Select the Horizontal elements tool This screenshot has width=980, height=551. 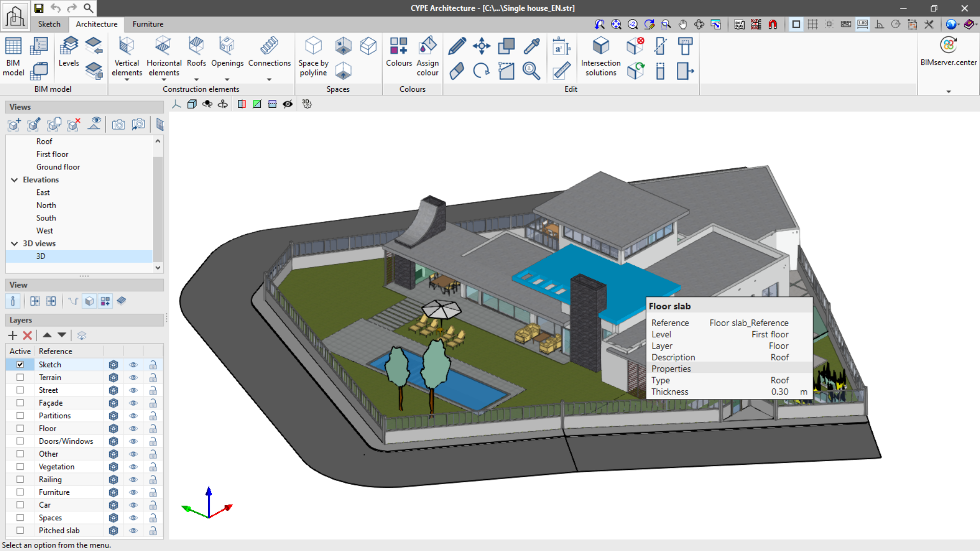pos(164,56)
